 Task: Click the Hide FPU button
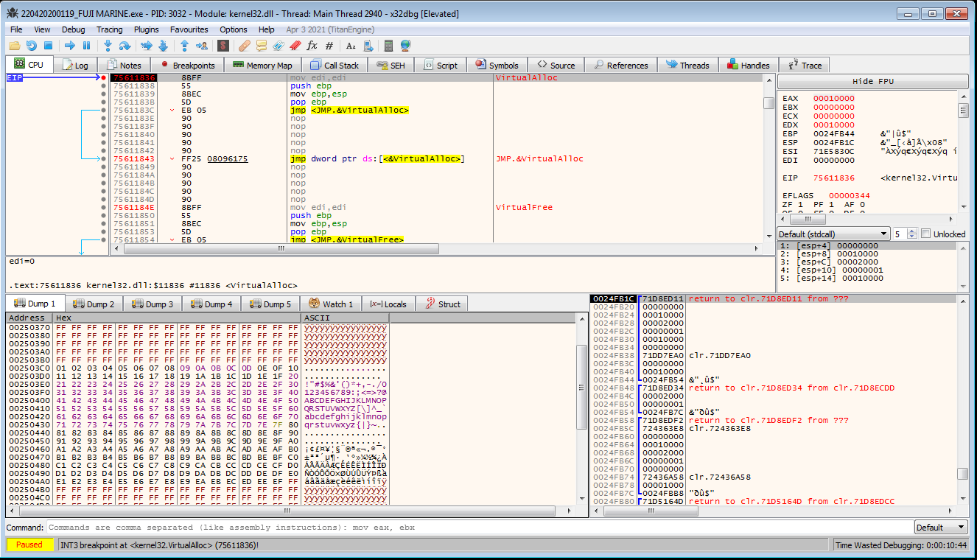[x=872, y=81]
